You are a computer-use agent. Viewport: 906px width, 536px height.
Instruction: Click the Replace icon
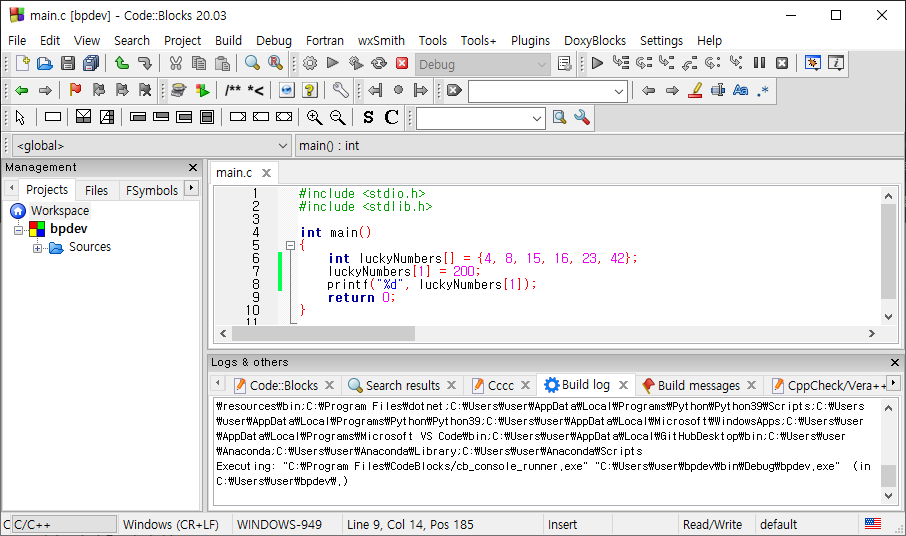point(275,63)
